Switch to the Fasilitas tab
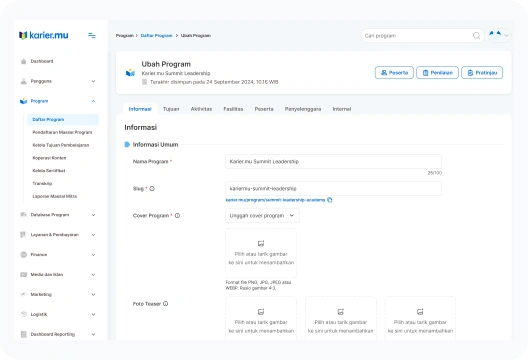528x360 pixels. (x=233, y=109)
